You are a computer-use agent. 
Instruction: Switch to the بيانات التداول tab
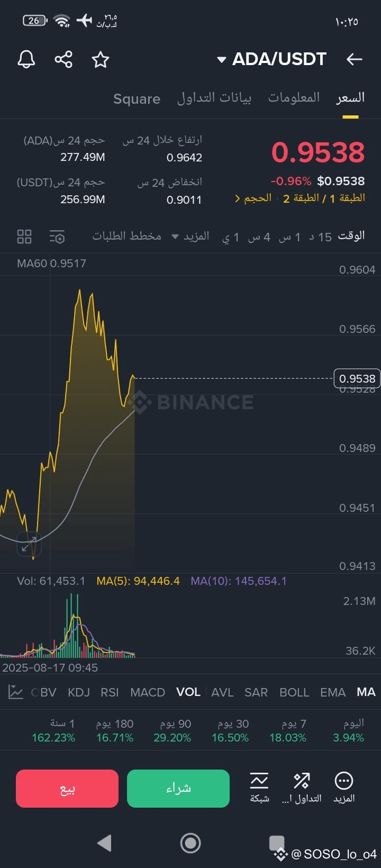tap(214, 98)
